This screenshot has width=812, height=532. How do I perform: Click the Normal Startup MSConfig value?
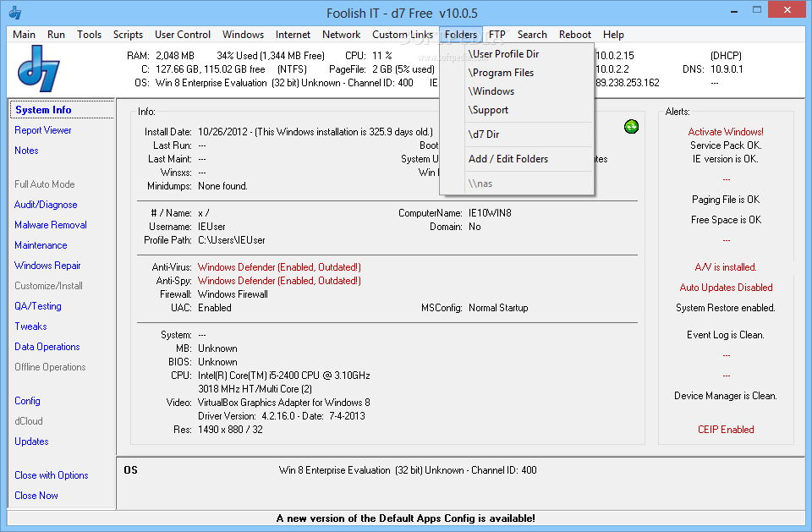point(498,308)
